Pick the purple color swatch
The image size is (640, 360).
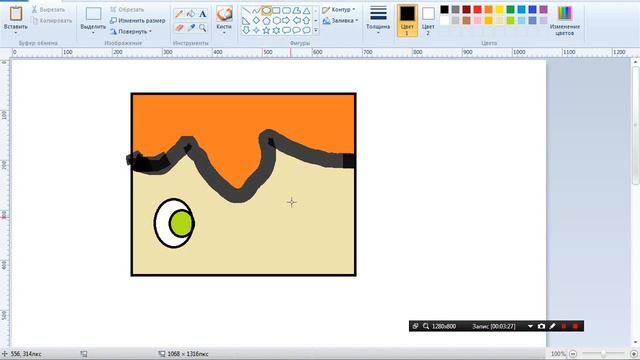click(544, 9)
